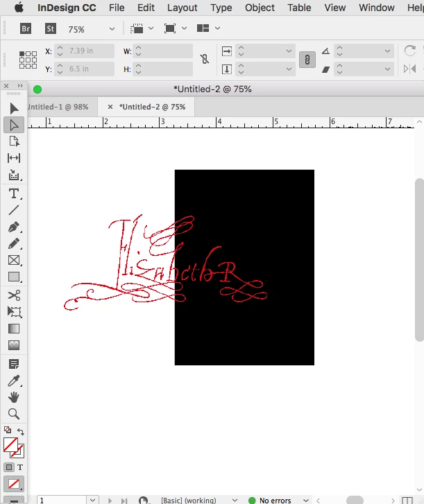
Task: Toggle constrain proportions for width and height
Action: (x=205, y=59)
